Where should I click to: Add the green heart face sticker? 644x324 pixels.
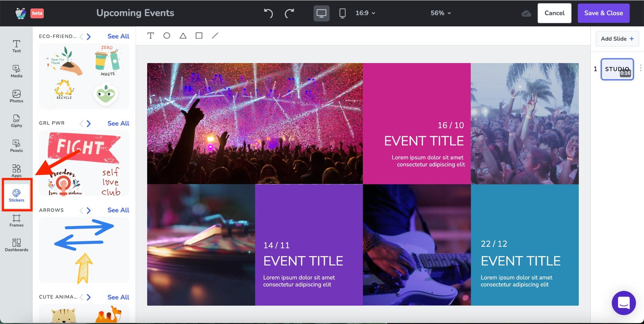[x=106, y=95]
